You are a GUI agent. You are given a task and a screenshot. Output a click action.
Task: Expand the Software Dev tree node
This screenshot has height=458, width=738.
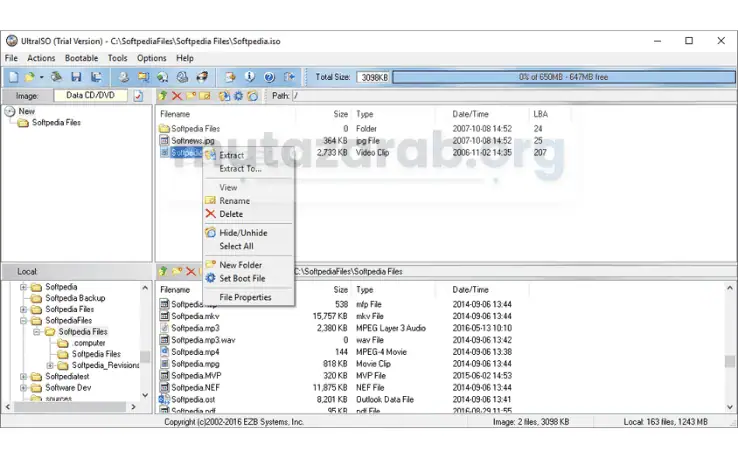pos(23,388)
